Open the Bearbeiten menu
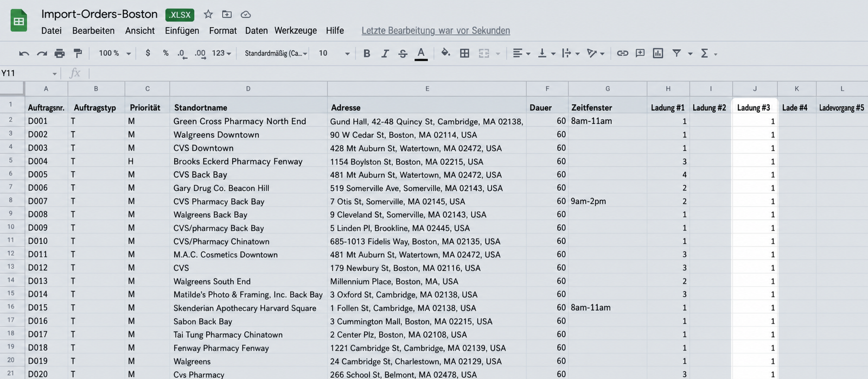868x379 pixels. coord(93,30)
